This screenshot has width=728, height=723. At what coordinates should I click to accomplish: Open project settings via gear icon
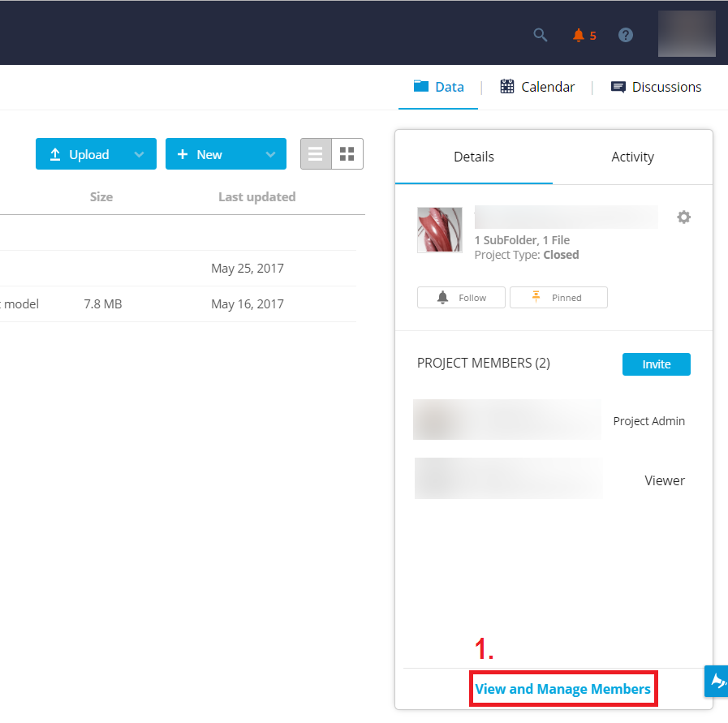[683, 217]
